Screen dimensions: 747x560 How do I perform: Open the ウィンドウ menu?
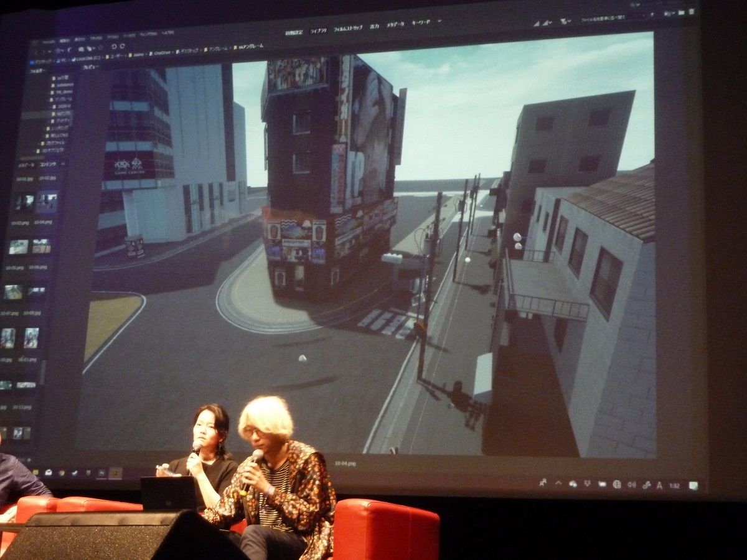point(149,34)
